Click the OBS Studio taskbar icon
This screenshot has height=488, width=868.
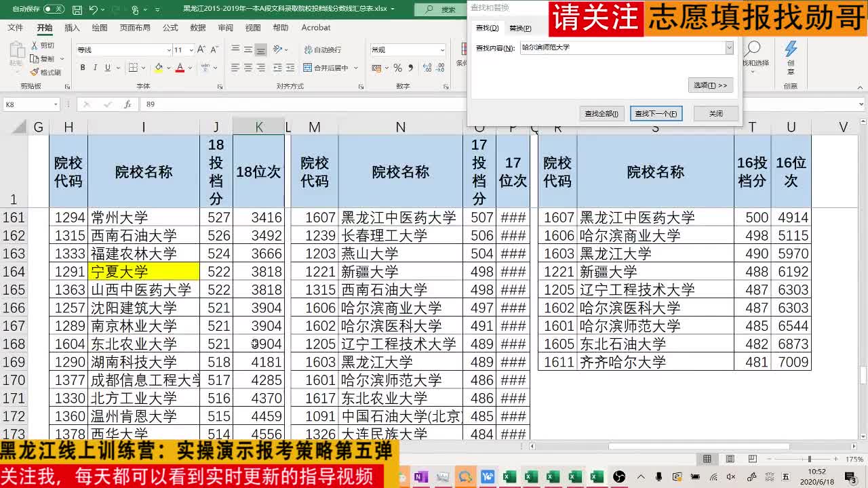tap(619, 476)
